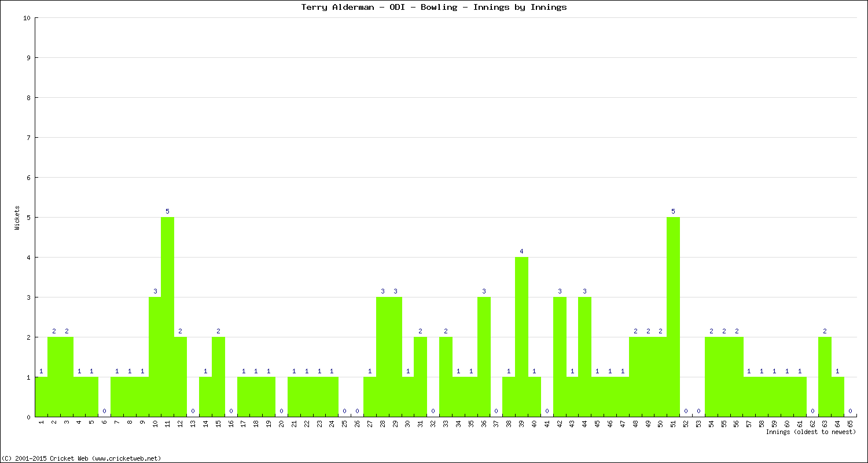
Task: Click the innings '41' x-axis label
Action: [547, 424]
